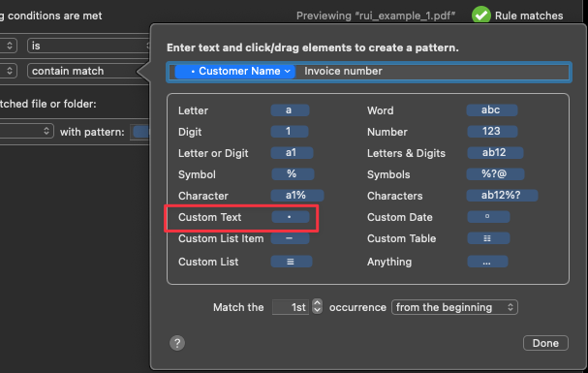
Task: Open the attribute popup left of 'contain match'
Action: point(9,71)
